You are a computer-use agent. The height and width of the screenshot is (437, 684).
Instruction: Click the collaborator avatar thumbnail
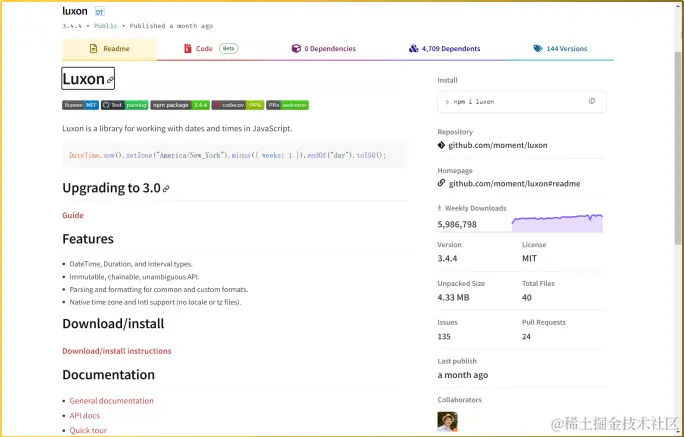click(x=448, y=422)
